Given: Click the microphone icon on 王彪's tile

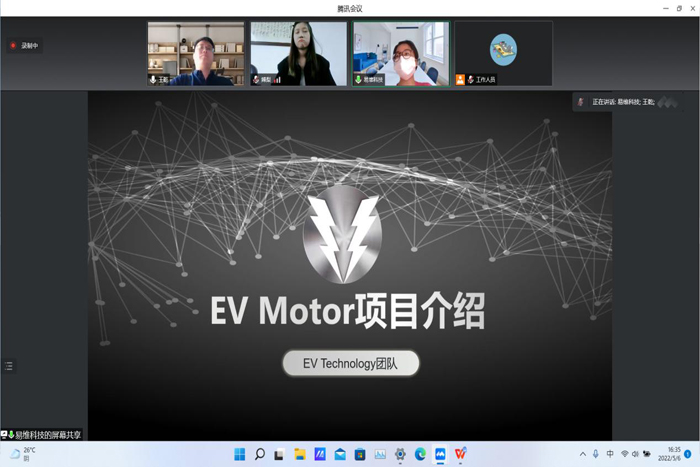Looking at the screenshot, I should click(x=153, y=79).
